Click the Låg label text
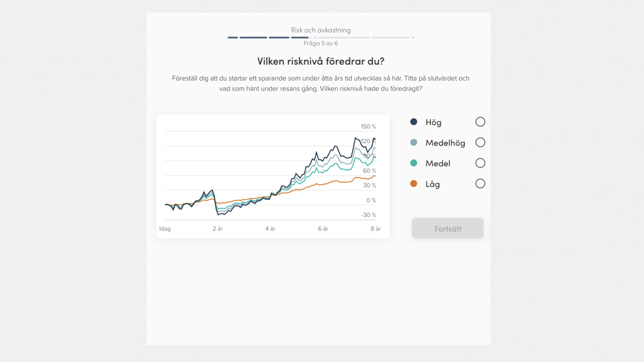 (x=433, y=184)
